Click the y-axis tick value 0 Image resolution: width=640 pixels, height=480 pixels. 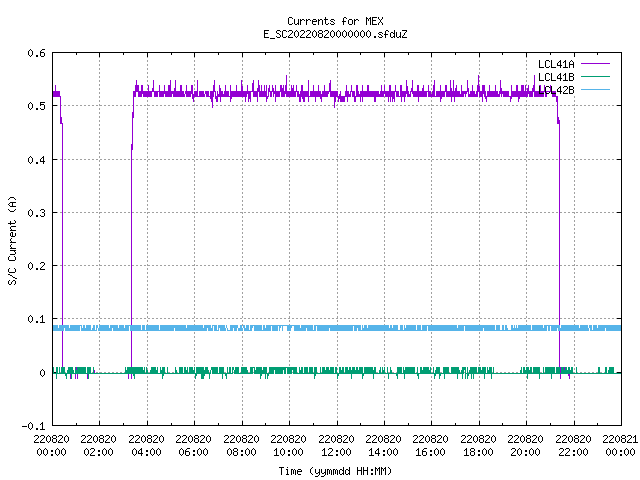tap(42, 373)
